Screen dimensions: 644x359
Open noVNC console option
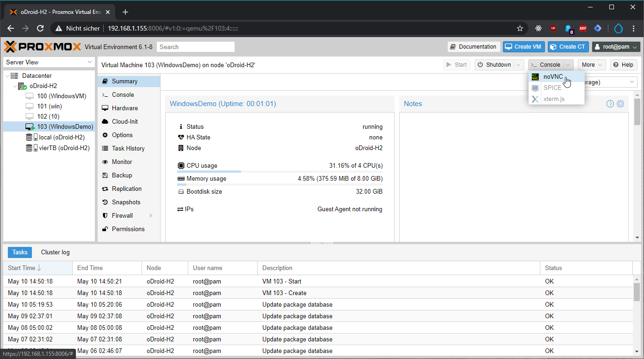pyautogui.click(x=557, y=77)
